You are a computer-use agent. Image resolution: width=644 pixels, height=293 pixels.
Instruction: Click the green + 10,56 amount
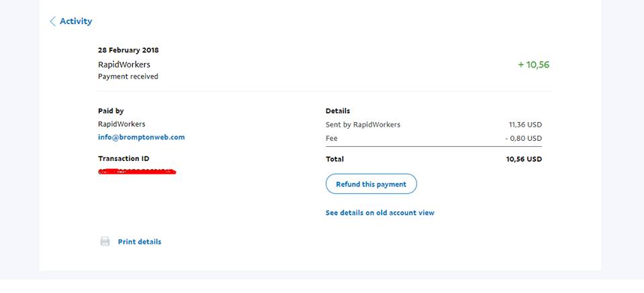533,65
